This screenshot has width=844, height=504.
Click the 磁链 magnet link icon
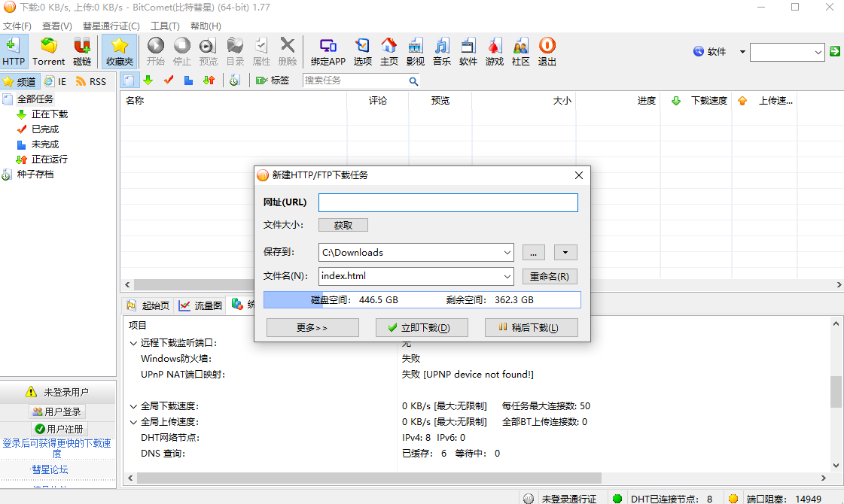pos(82,51)
